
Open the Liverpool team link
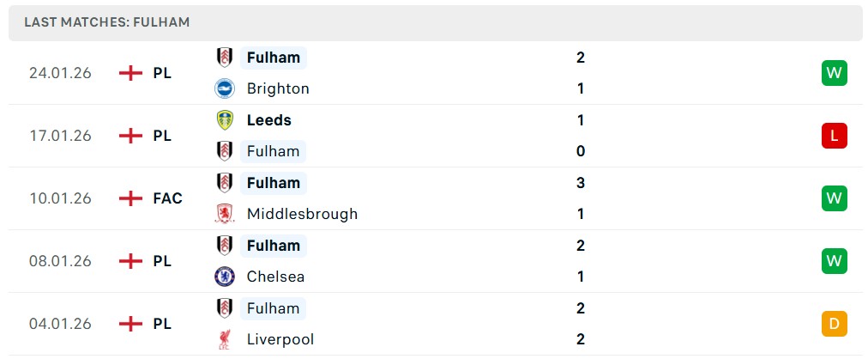pyautogui.click(x=280, y=339)
